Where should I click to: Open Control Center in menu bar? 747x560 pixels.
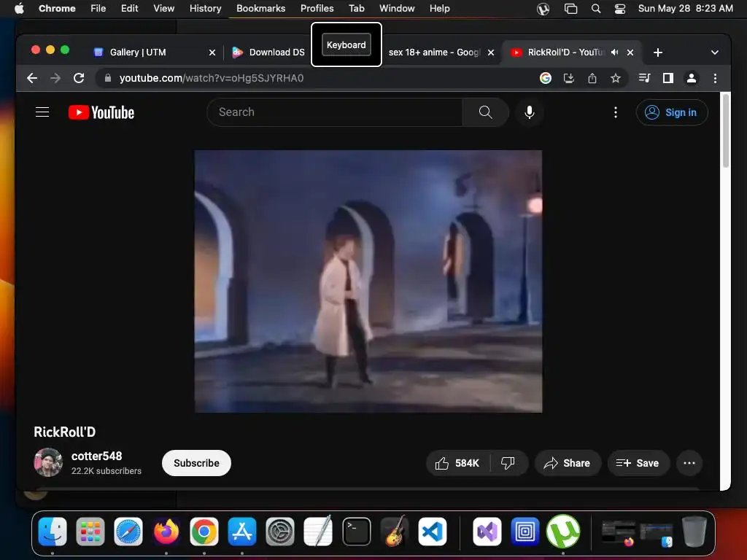click(620, 9)
